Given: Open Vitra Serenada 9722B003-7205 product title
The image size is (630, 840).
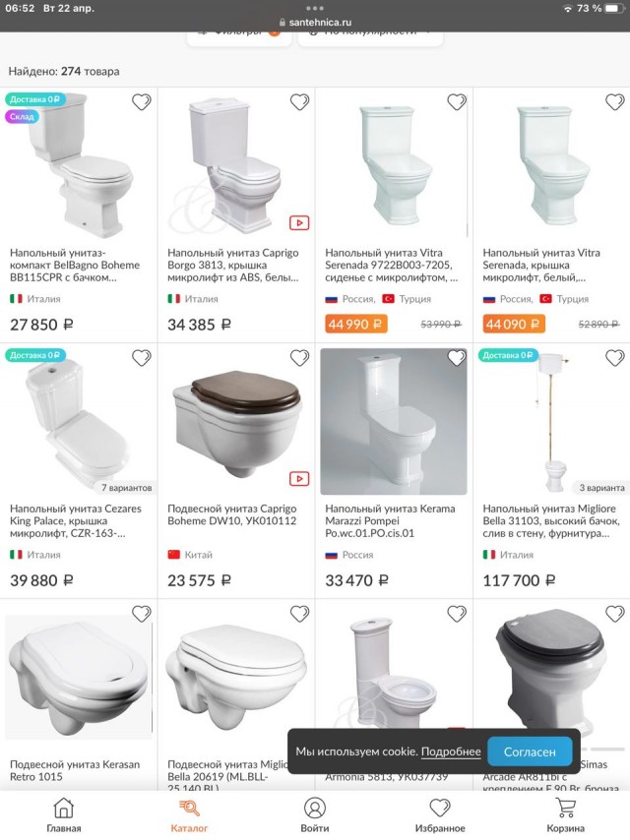Looking at the screenshot, I should [392, 266].
